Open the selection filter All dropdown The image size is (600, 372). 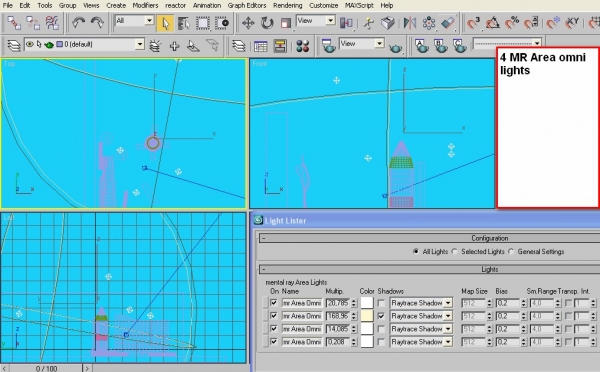coord(134,20)
